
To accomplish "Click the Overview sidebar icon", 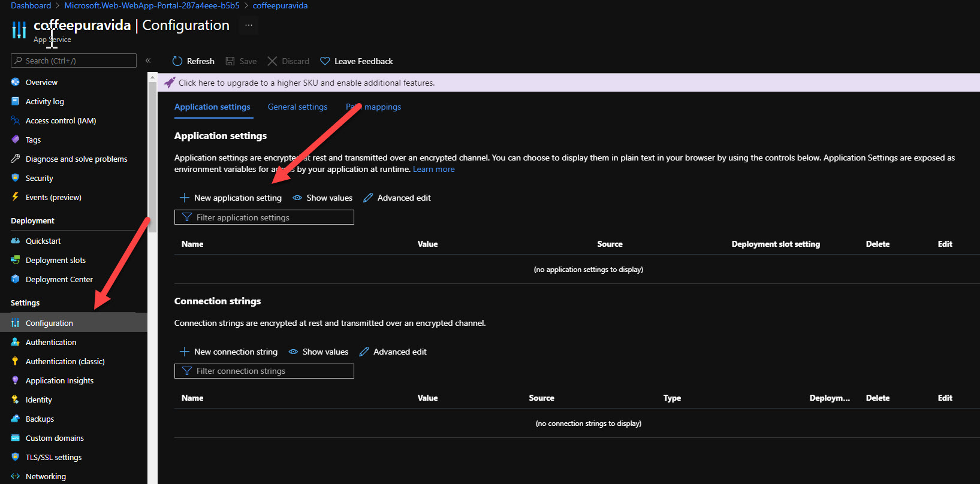I will coord(16,82).
